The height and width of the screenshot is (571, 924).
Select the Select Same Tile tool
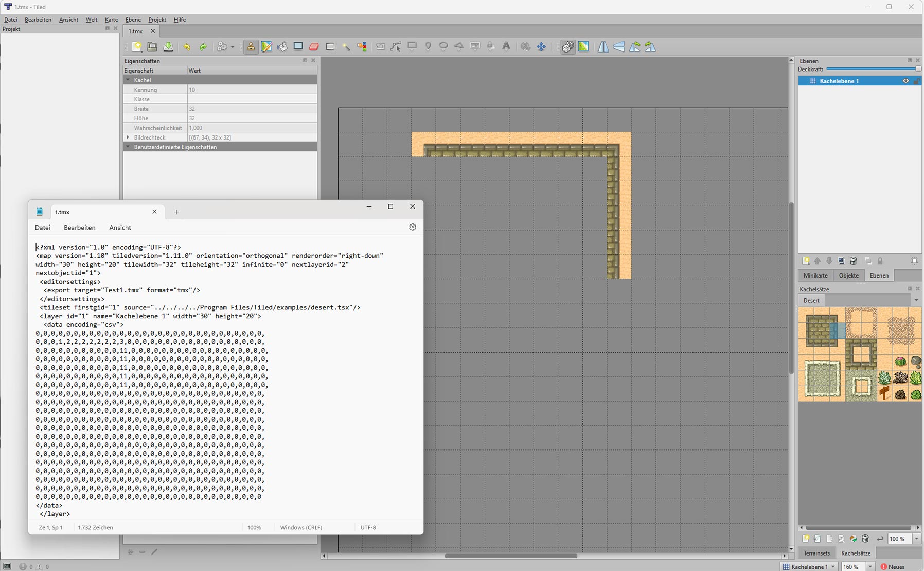point(362,47)
